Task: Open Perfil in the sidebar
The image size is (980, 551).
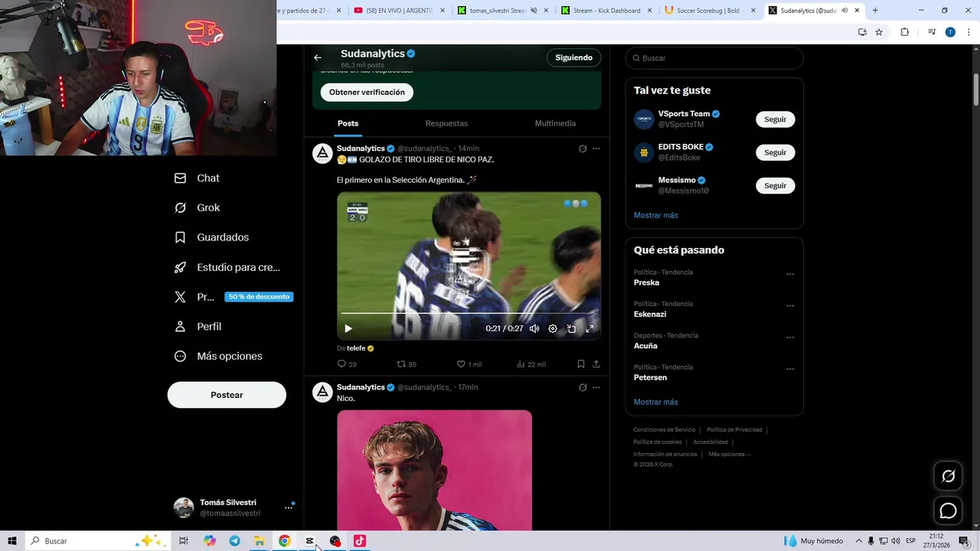Action: click(198, 327)
